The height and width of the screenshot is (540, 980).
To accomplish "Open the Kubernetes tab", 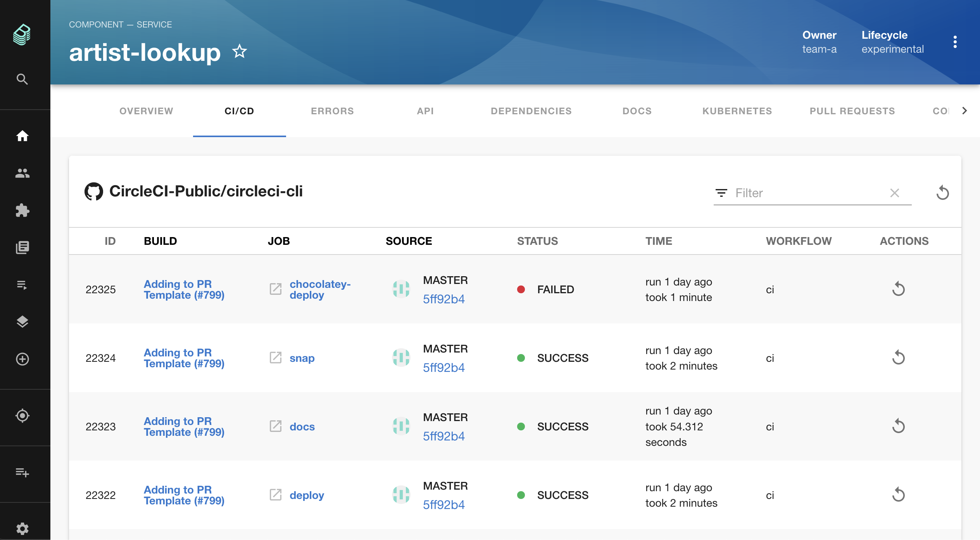I will point(737,111).
